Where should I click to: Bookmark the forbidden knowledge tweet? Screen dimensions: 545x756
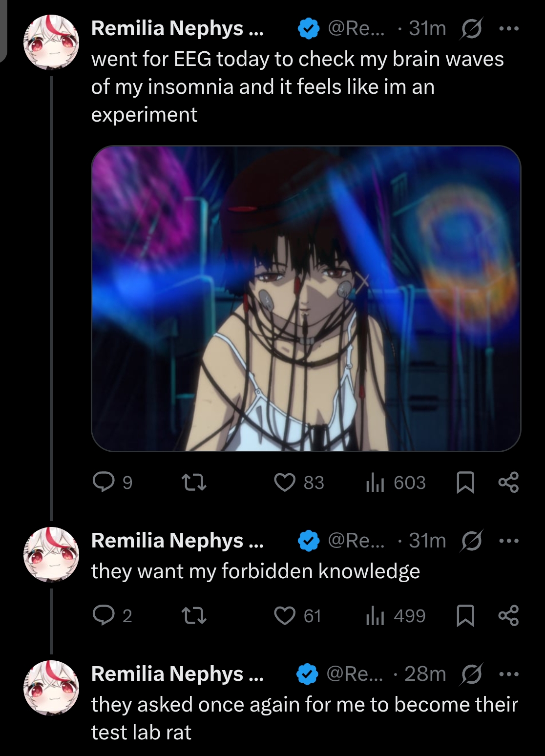pos(465,616)
